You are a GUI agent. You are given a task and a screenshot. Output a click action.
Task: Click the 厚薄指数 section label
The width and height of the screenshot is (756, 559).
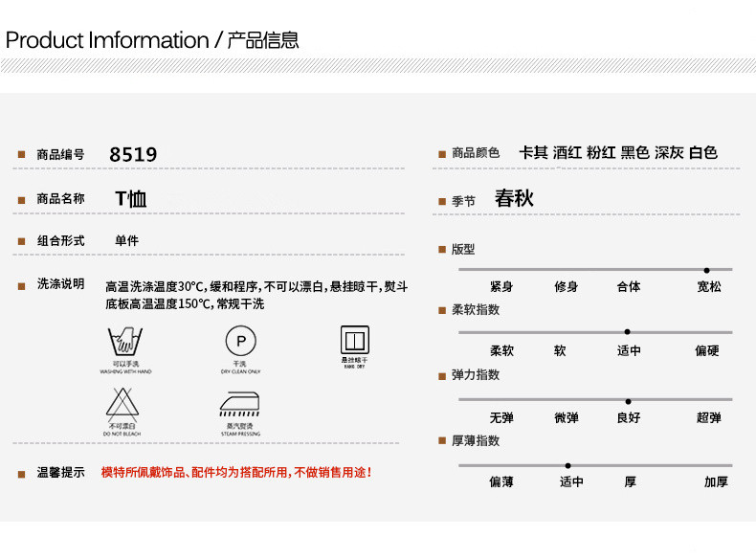[476, 440]
